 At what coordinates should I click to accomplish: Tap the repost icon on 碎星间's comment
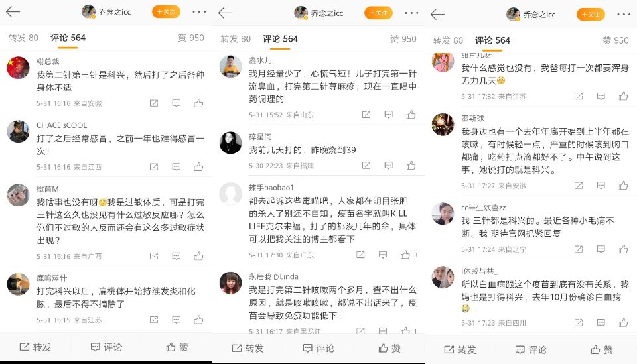(x=366, y=166)
